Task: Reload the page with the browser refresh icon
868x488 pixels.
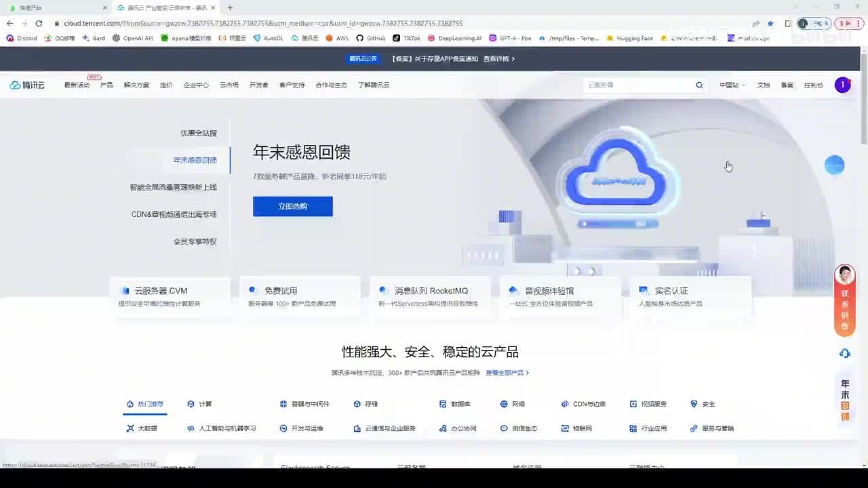Action: point(39,23)
